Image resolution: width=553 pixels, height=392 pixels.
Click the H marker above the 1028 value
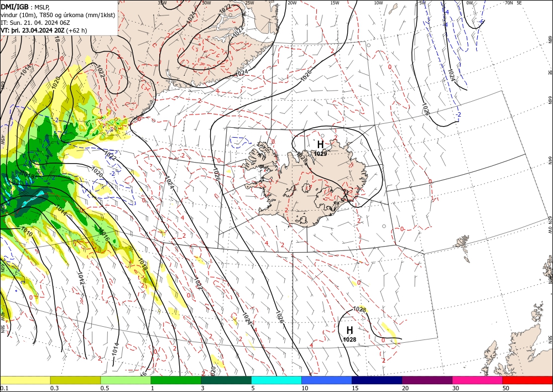click(x=349, y=330)
